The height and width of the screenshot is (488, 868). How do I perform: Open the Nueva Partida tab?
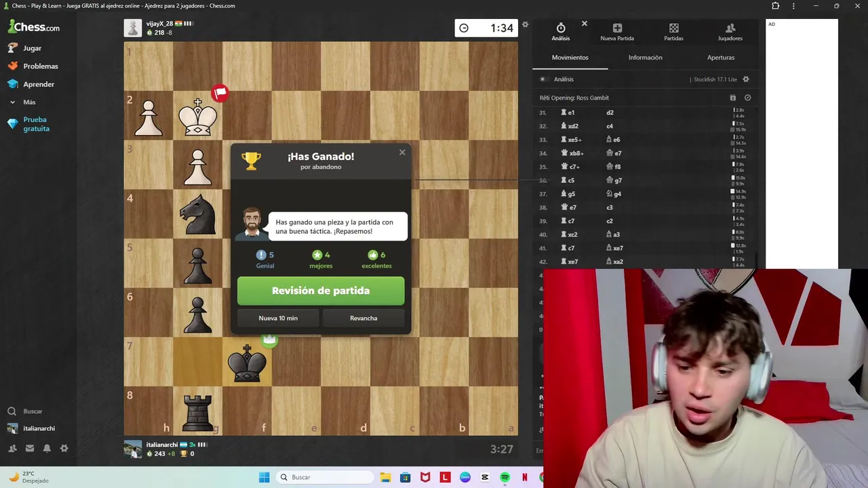pos(617,31)
